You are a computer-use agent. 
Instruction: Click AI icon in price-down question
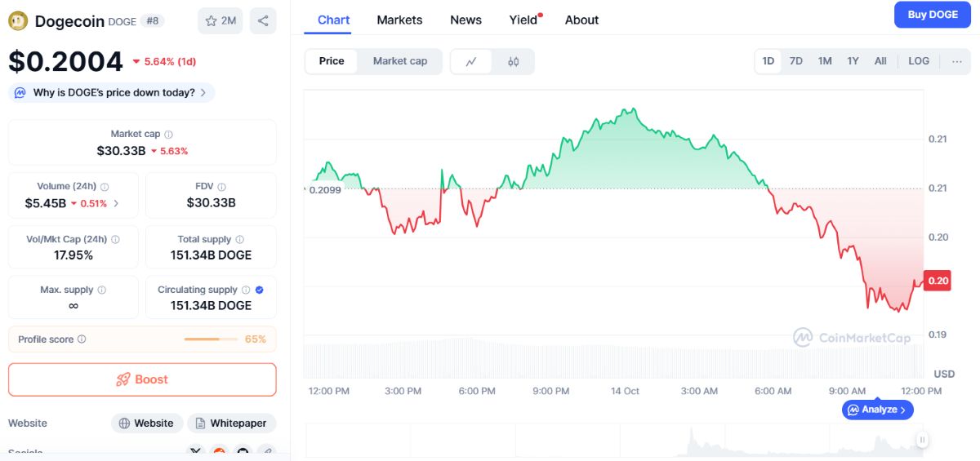[x=20, y=93]
